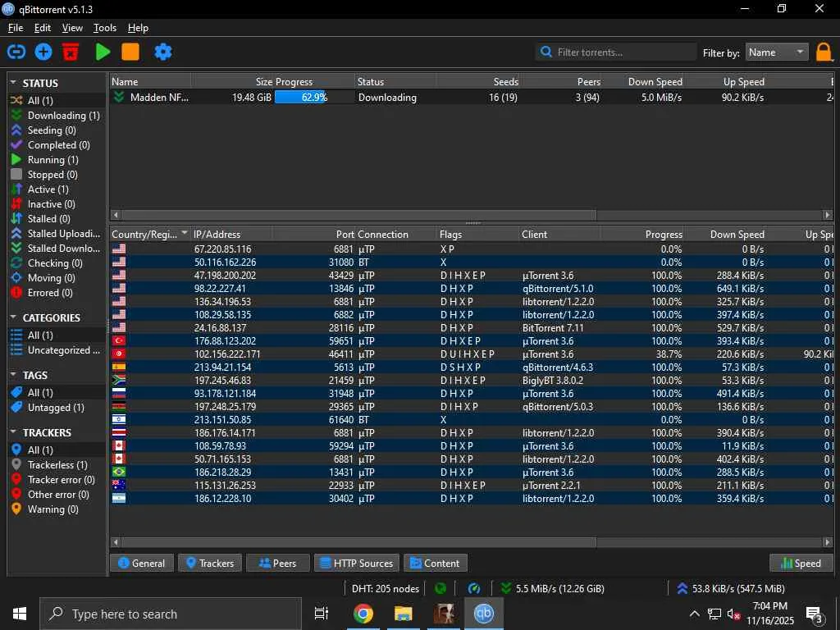The width and height of the screenshot is (840, 630).
Task: Select the Trackerless (1) tracker filter
Action: [x=57, y=465]
